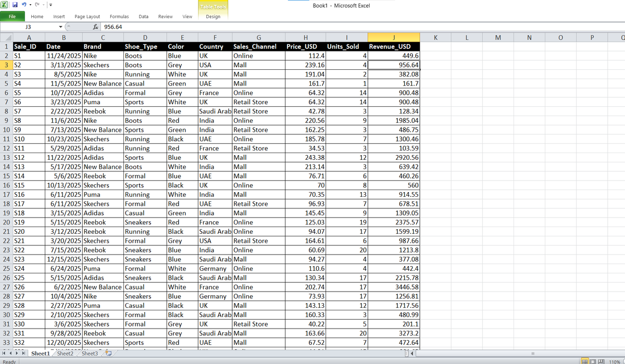Select column P header
625x364 pixels.
pyautogui.click(x=592, y=37)
